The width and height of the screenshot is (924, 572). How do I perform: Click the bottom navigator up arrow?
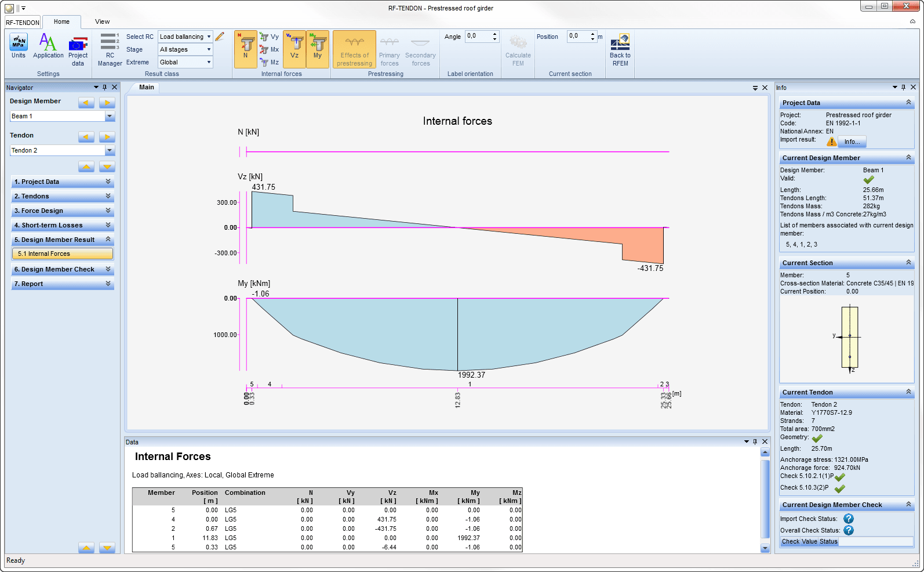86,548
